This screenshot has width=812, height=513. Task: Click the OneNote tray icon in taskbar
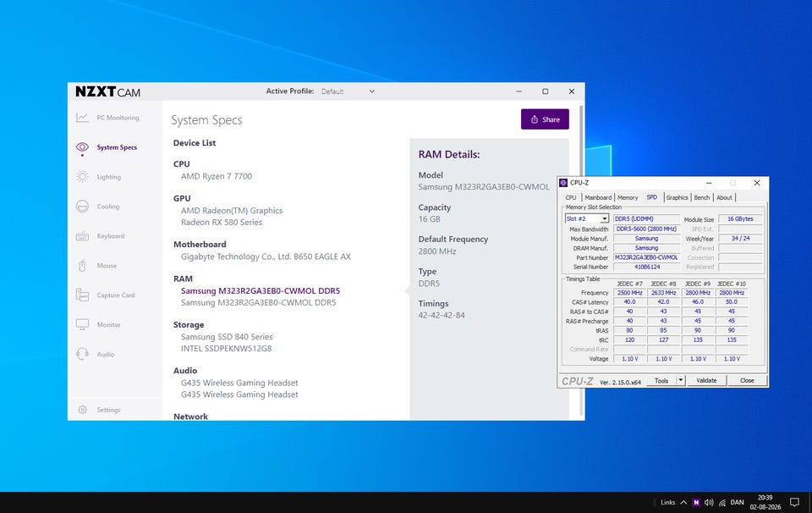coord(696,502)
